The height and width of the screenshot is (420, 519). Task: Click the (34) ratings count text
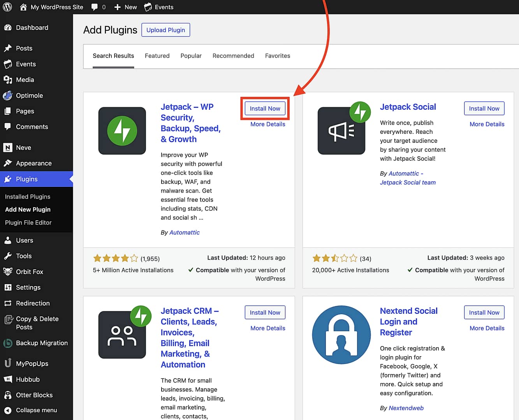[x=366, y=259]
